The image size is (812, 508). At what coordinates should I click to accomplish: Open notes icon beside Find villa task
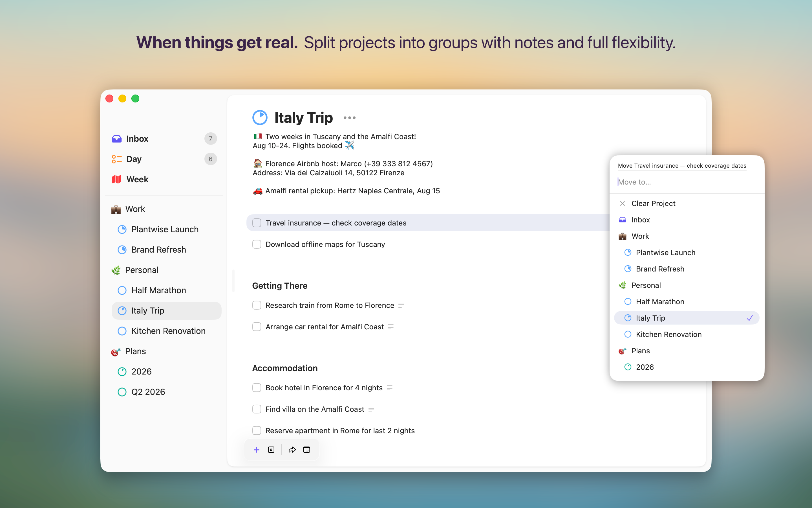[x=371, y=409]
